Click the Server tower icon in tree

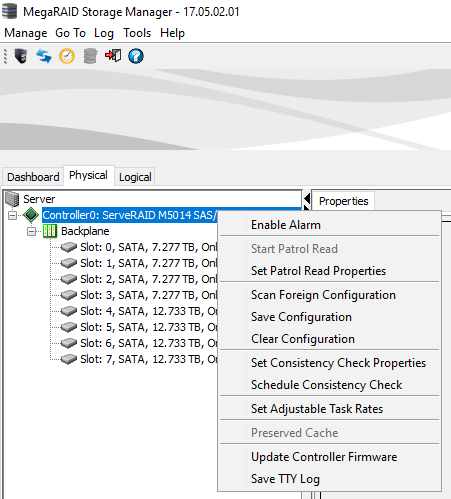pyautogui.click(x=12, y=199)
